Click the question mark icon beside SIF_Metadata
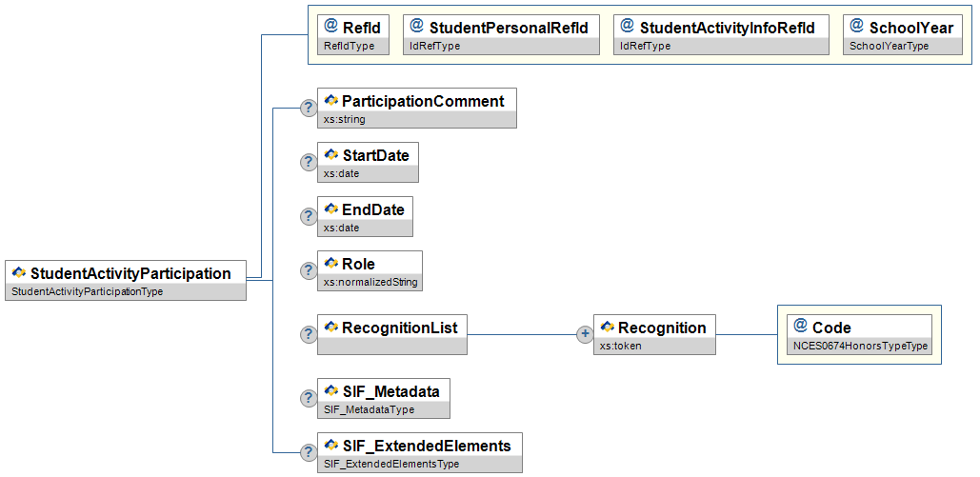Viewport: 980px width, 477px height. tap(309, 398)
